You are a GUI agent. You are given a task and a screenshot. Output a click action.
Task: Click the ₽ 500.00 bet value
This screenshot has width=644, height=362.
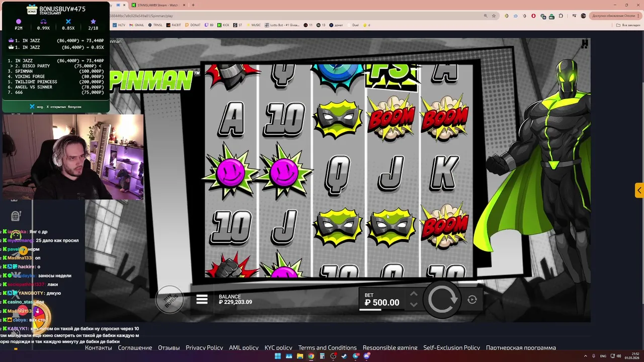pyautogui.click(x=382, y=303)
